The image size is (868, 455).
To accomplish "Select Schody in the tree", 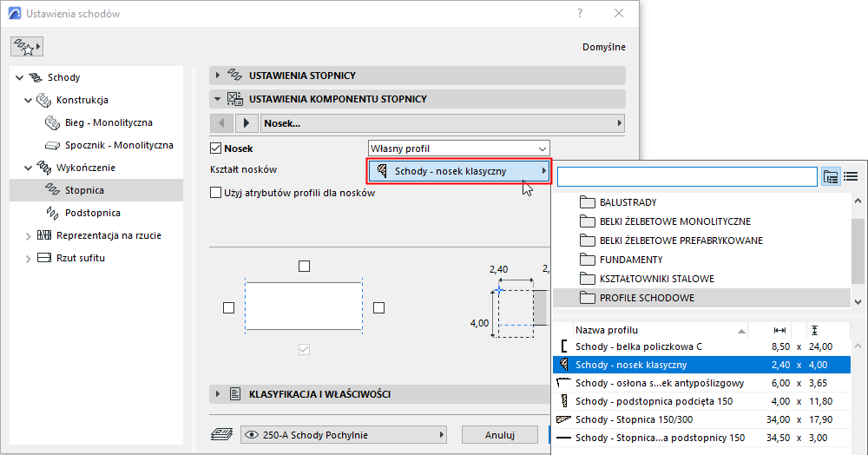I will pos(63,77).
